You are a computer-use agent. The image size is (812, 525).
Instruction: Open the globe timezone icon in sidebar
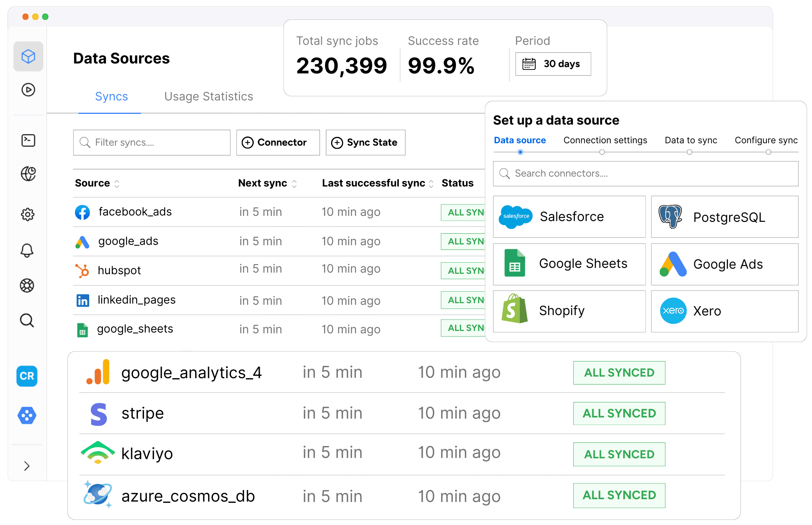click(x=28, y=174)
